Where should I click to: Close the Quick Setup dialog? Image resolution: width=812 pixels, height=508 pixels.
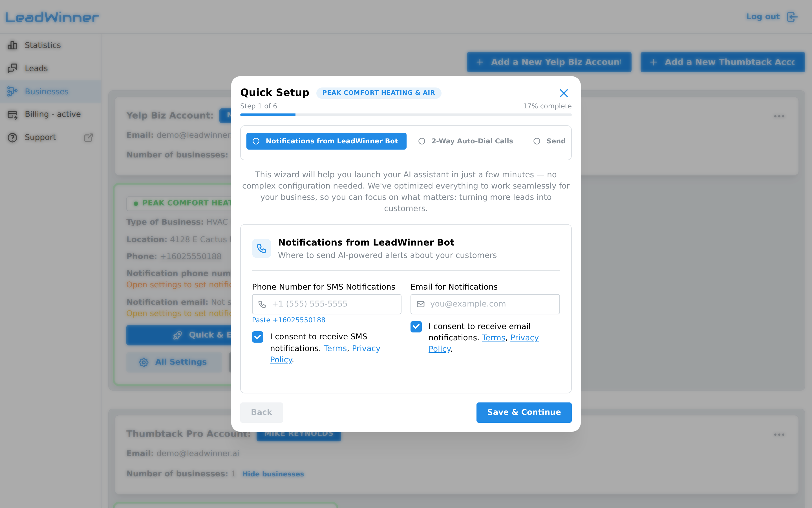tap(564, 93)
